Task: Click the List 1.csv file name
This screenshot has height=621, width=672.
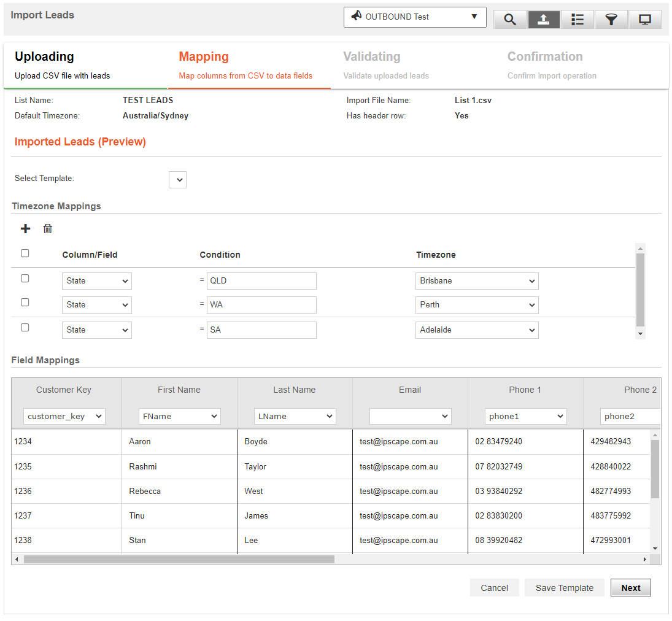Action: click(473, 100)
